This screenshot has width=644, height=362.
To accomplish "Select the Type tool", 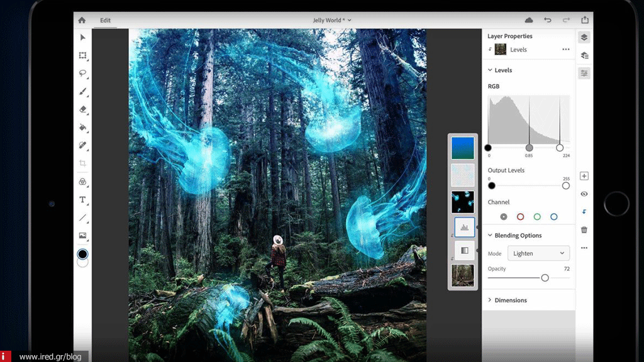I will (x=82, y=200).
